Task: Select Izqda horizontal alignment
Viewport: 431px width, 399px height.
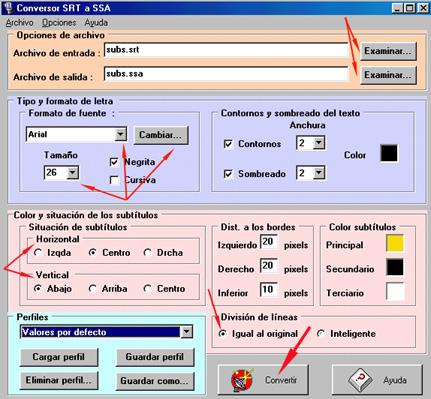Action: 38,252
